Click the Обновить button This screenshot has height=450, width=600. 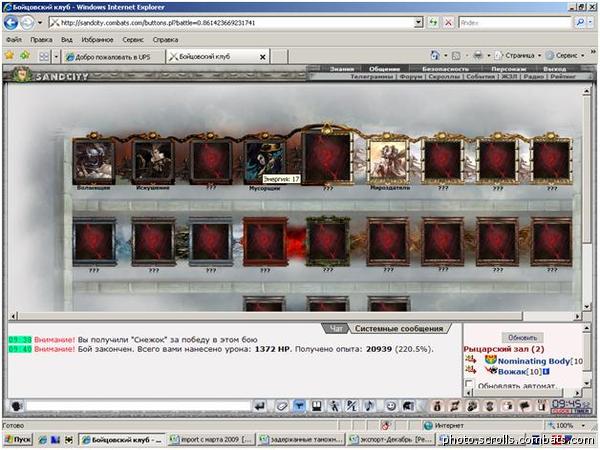(x=522, y=338)
